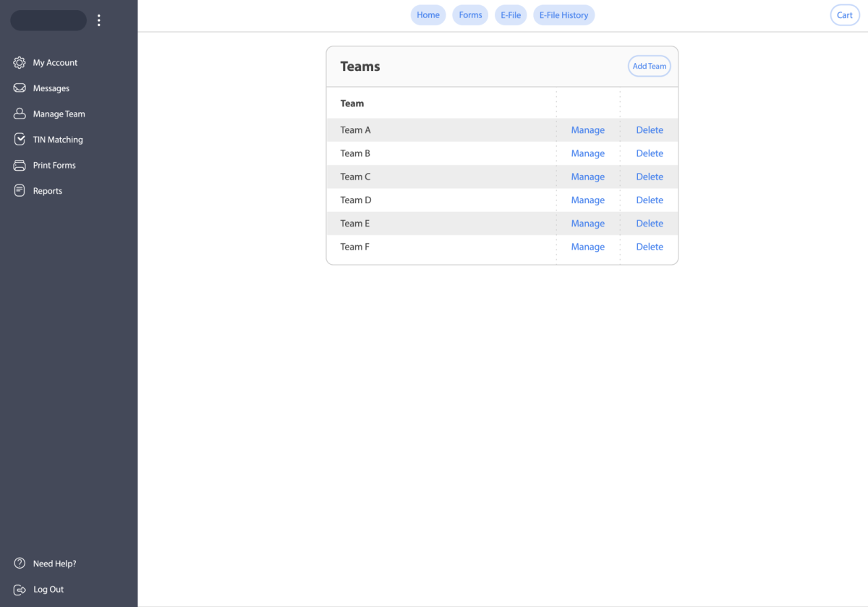Viewport: 868px width, 607px height.
Task: Switch to the Forms tab
Action: pos(470,14)
